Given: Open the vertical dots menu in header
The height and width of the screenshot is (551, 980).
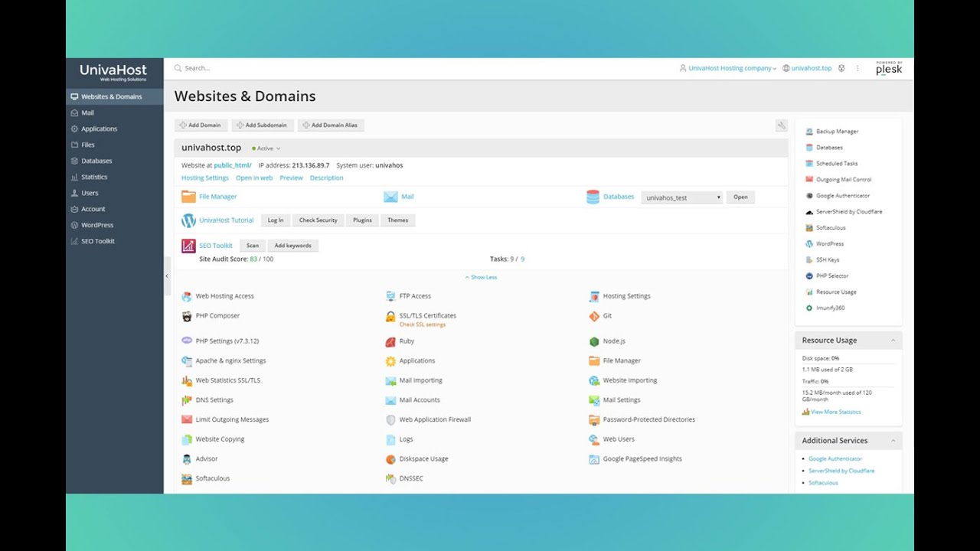Looking at the screenshot, I should tap(857, 68).
